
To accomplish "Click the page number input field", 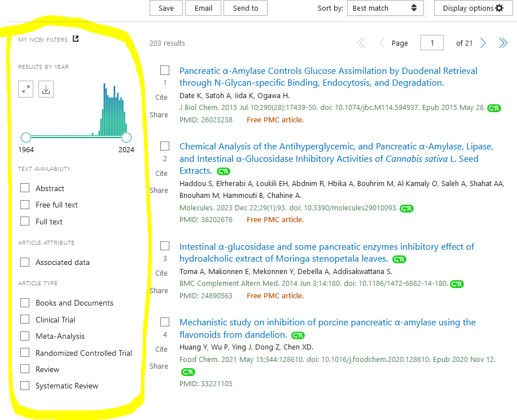I will (432, 43).
